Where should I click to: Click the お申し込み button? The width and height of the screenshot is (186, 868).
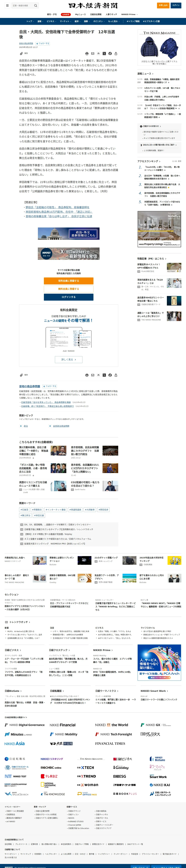pos(163,5)
